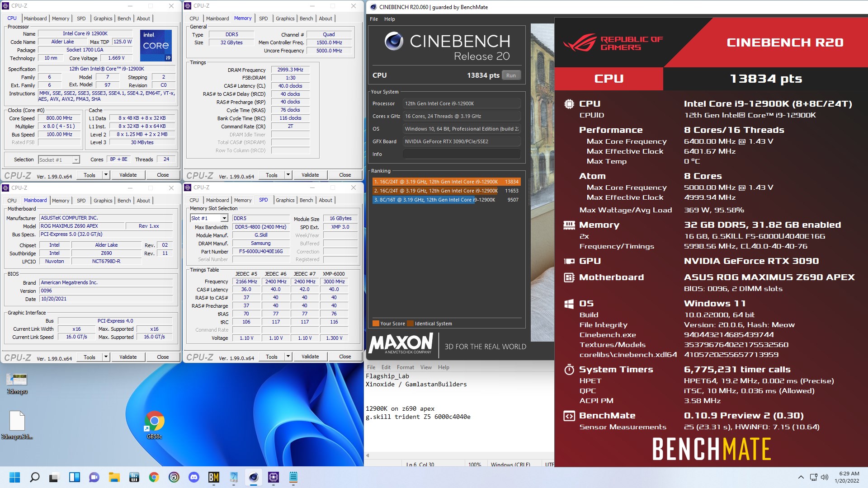Open Ubisoft Connect from the taskbar
The width and height of the screenshot is (868, 488).
tap(174, 477)
